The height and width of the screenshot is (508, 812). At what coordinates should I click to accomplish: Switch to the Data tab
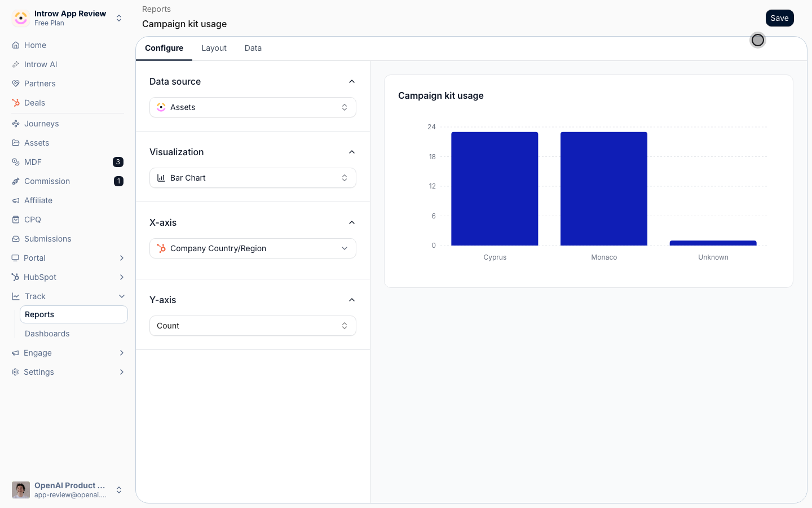[x=253, y=48]
